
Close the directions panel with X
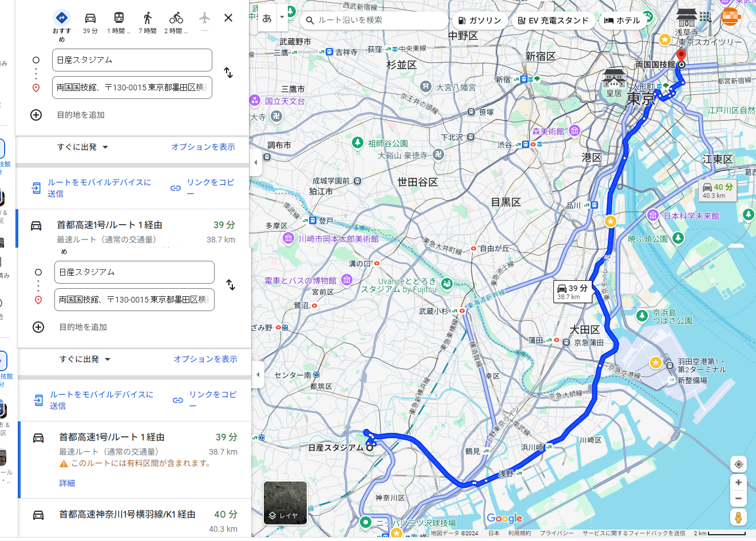(228, 18)
